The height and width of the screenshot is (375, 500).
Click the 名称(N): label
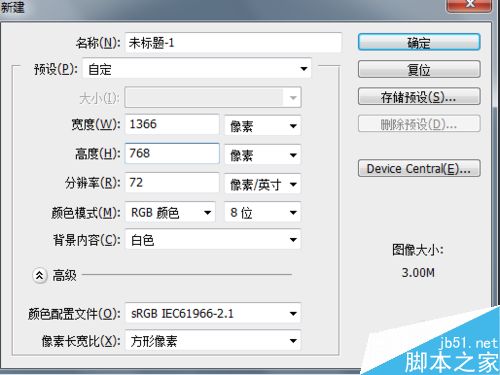(98, 43)
